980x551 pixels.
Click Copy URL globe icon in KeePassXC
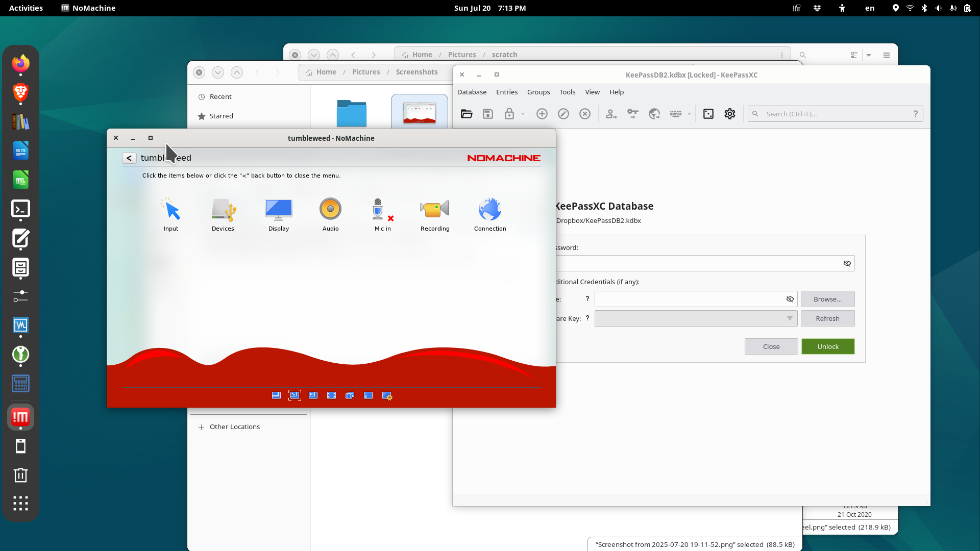click(654, 114)
